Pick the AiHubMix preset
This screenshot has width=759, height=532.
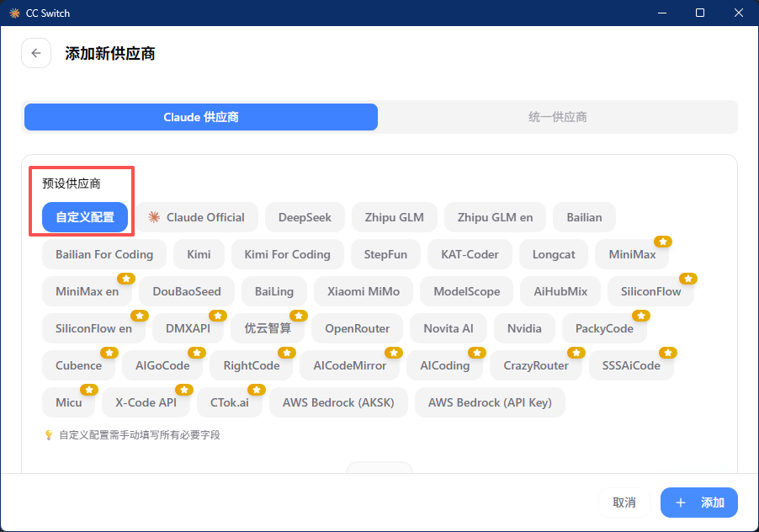coord(560,291)
